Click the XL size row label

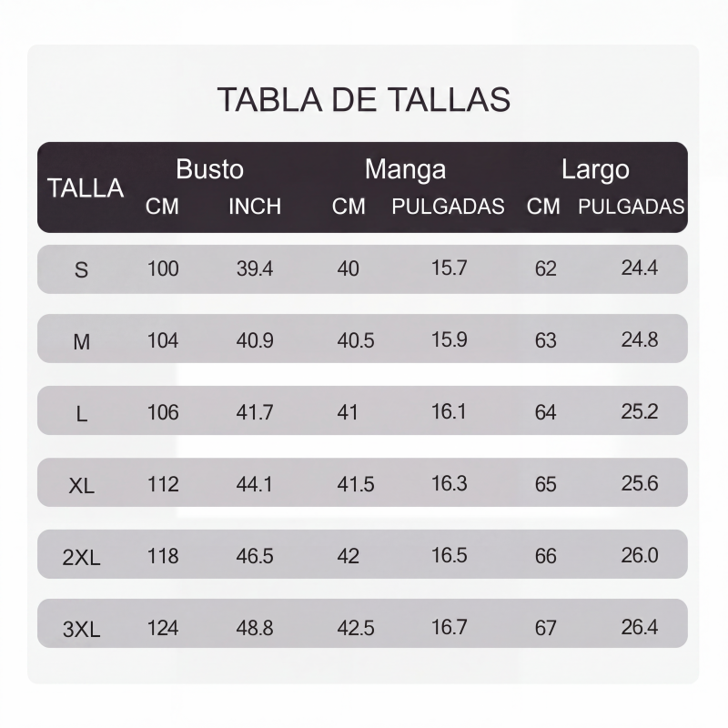click(81, 486)
